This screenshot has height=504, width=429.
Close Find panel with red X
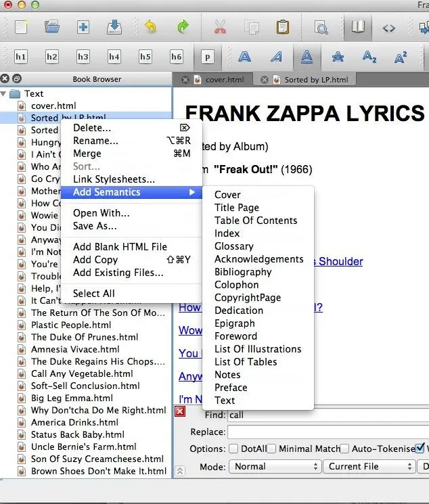(180, 411)
